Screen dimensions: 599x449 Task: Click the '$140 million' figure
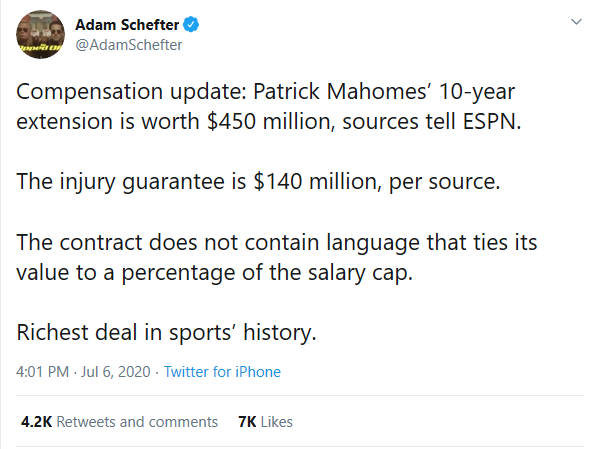click(x=317, y=181)
